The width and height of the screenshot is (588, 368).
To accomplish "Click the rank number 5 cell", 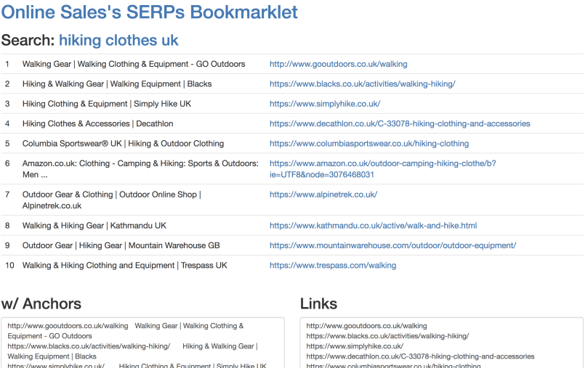I will click(x=7, y=144).
